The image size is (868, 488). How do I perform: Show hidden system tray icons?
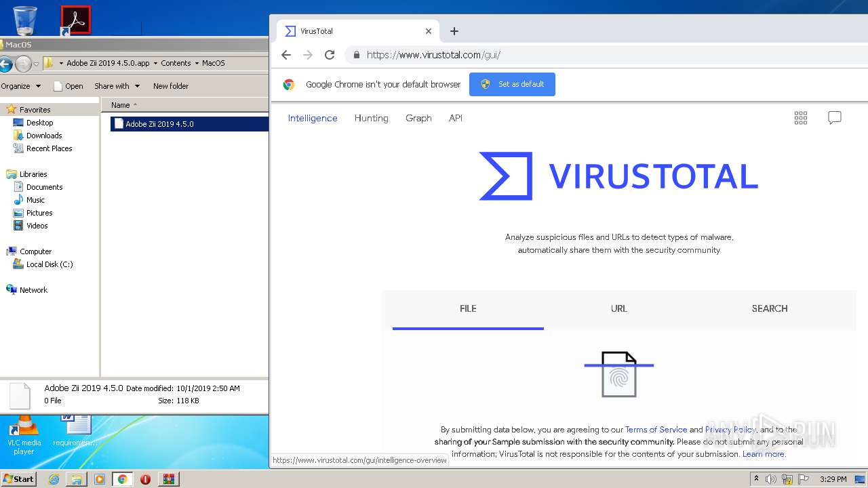pyautogui.click(x=757, y=479)
